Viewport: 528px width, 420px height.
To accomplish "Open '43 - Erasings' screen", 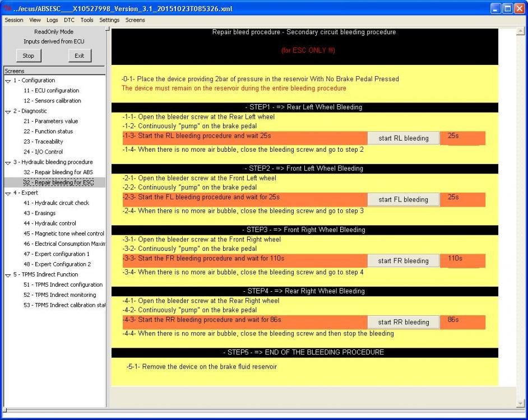I will tap(39, 213).
